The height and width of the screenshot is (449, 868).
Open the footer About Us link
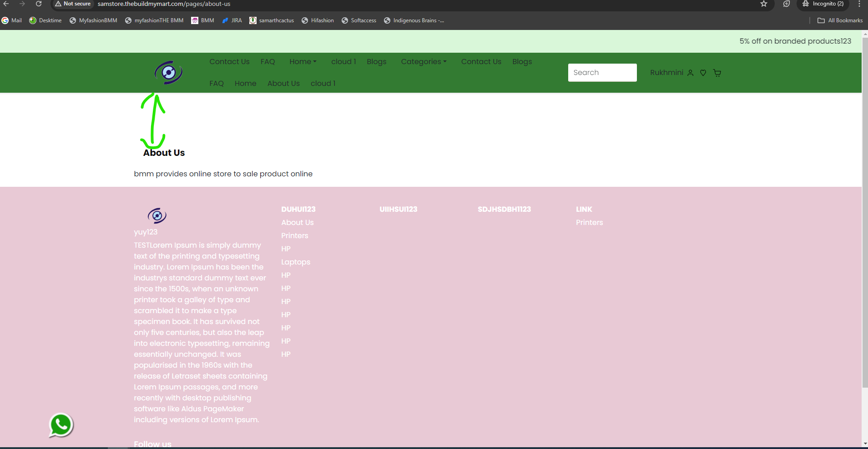298,223
